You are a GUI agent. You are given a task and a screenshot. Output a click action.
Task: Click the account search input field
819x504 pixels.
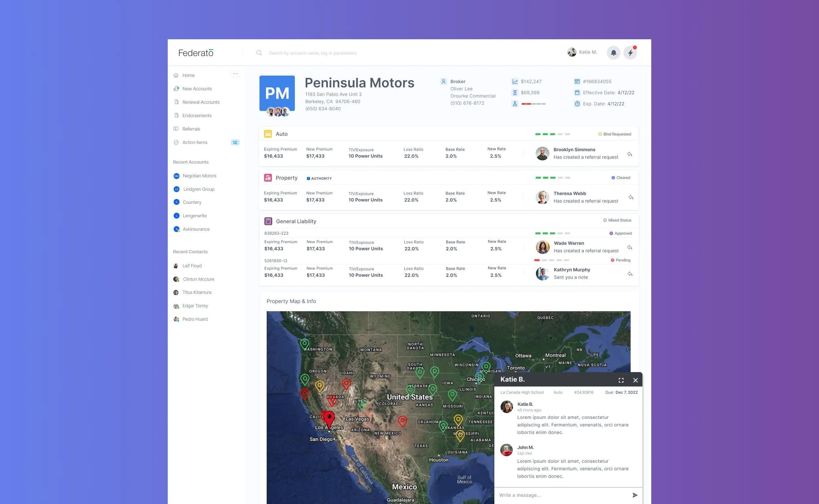367,53
